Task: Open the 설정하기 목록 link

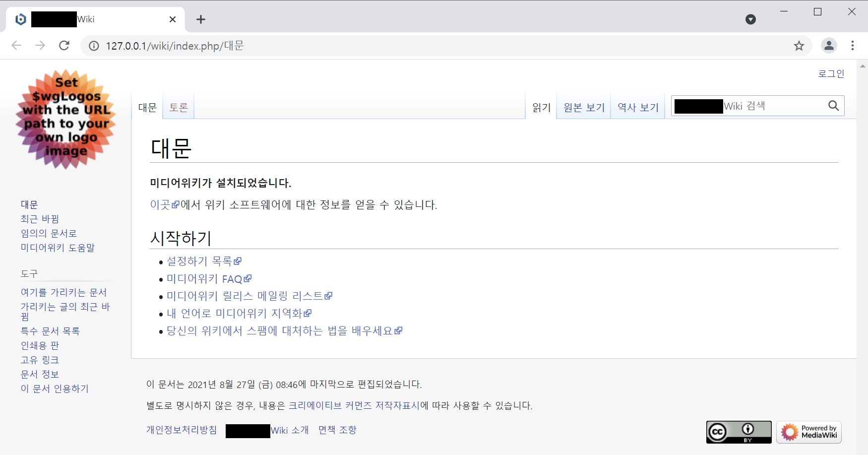Action: pyautogui.click(x=203, y=261)
